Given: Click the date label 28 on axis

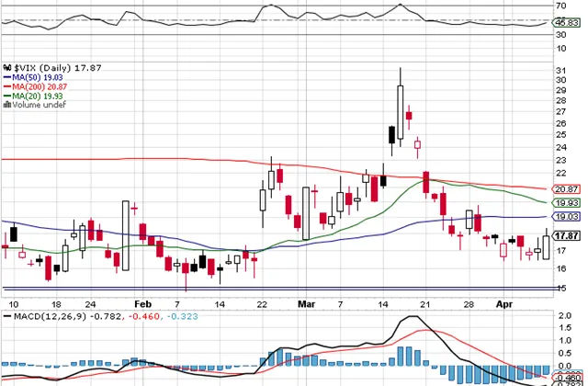Looking at the screenshot, I should click(469, 304).
